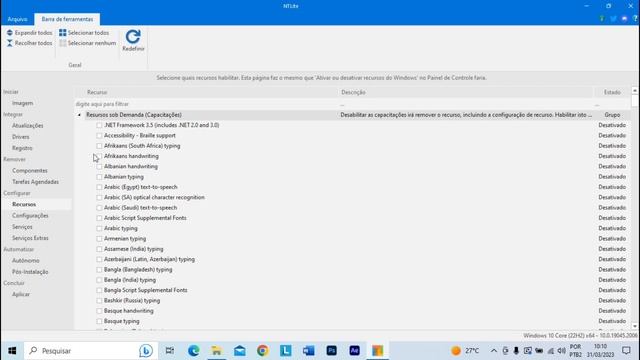640x360 pixels.
Task: Select Barra de ferramentas tab
Action: tap(67, 19)
